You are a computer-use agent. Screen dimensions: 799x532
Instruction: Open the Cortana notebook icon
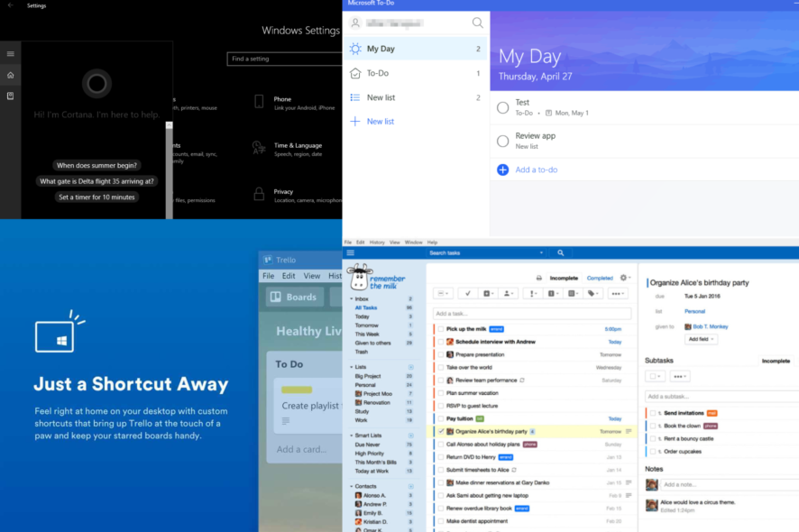(10, 96)
